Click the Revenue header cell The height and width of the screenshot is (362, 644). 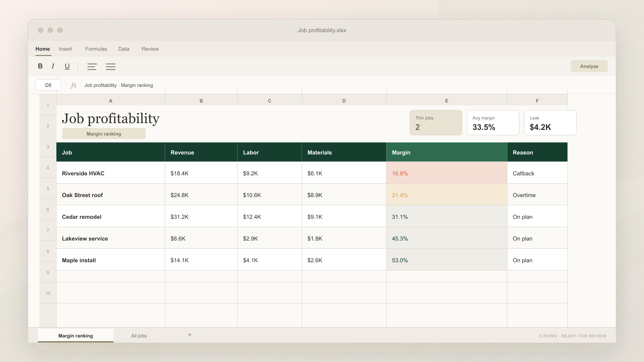click(201, 152)
